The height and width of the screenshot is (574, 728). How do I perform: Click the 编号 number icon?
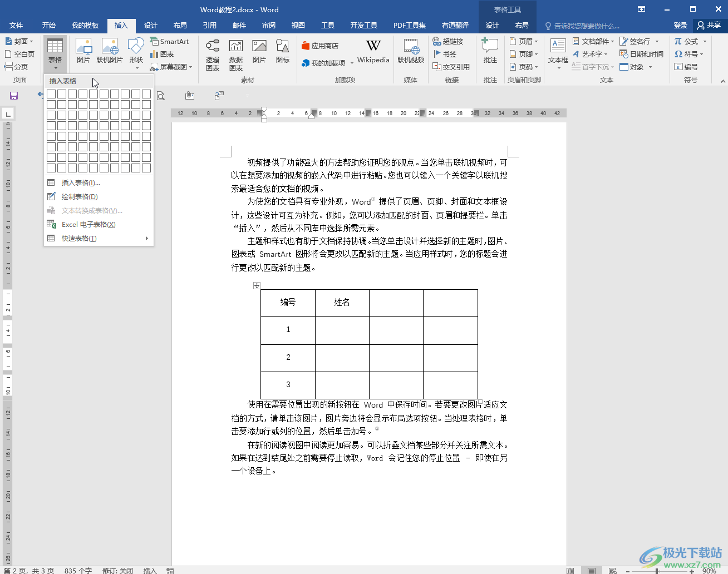pyautogui.click(x=678, y=67)
